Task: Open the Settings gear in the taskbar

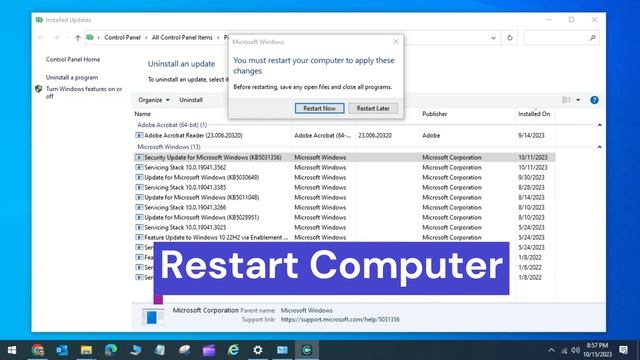Action: click(x=258, y=350)
